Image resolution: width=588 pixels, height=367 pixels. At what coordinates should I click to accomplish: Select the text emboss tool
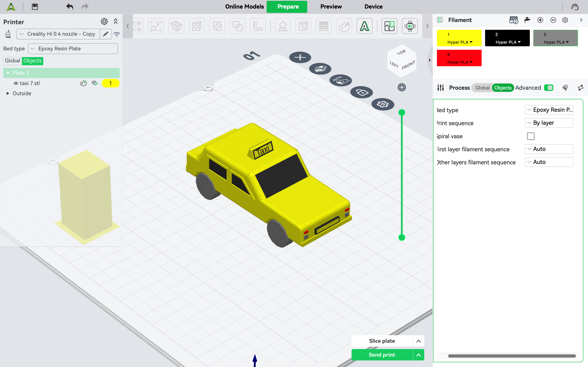tap(364, 26)
